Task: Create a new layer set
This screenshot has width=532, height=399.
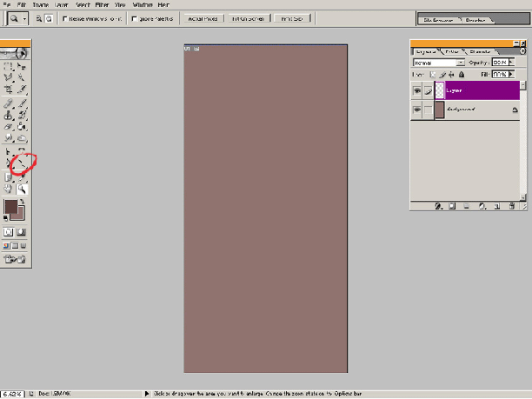Action: tap(467, 206)
